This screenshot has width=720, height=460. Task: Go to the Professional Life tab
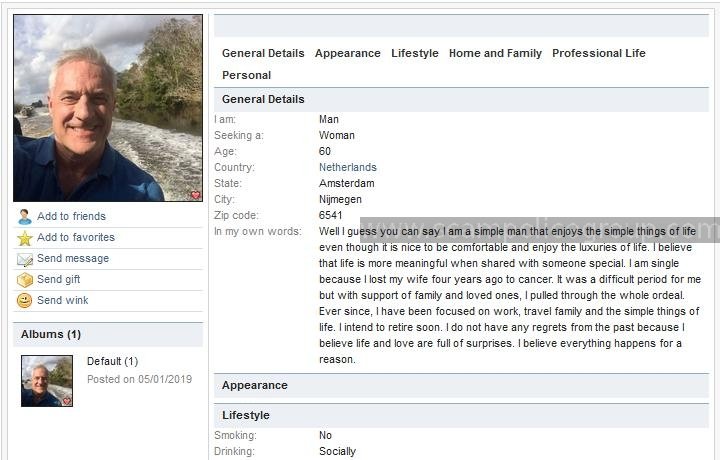[x=599, y=53]
